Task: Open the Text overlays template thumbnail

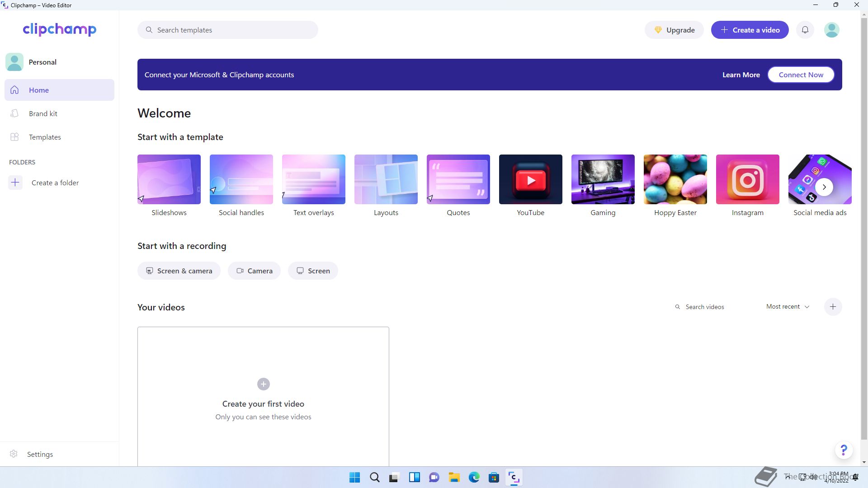Action: click(314, 179)
